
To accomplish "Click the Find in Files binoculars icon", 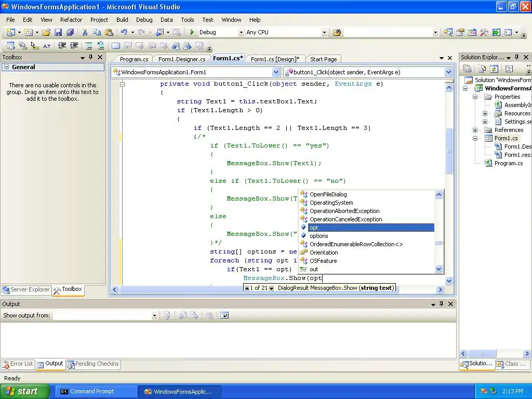I will coord(337,32).
